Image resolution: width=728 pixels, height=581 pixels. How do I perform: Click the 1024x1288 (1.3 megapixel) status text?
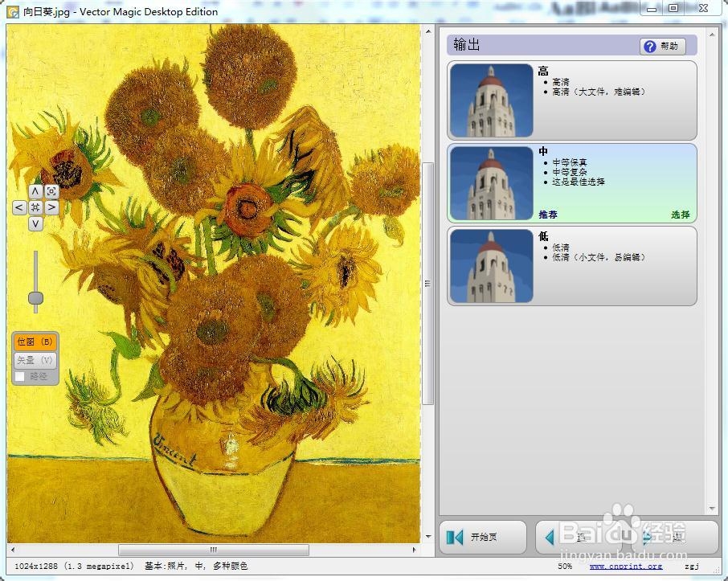coord(74,567)
